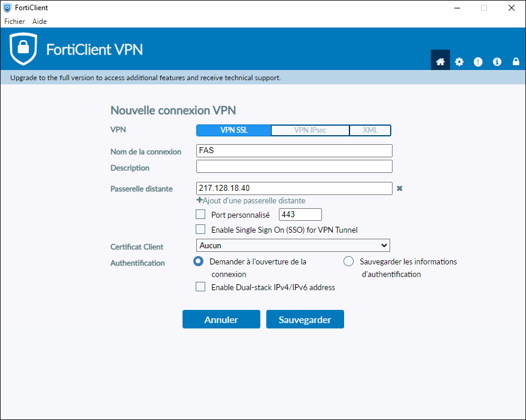Enable the Port personnalisé checkbox
This screenshot has width=526, height=420.
(x=200, y=214)
